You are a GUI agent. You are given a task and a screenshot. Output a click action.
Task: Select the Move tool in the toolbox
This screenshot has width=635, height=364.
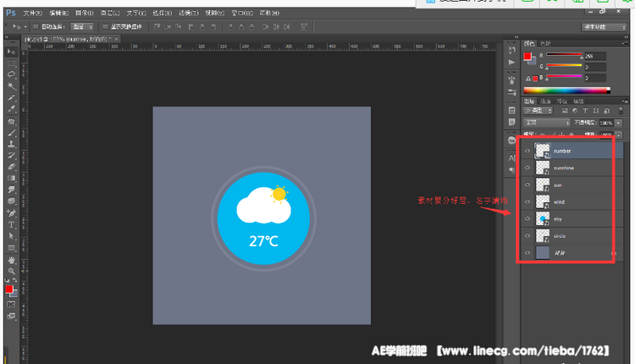pyautogui.click(x=11, y=52)
